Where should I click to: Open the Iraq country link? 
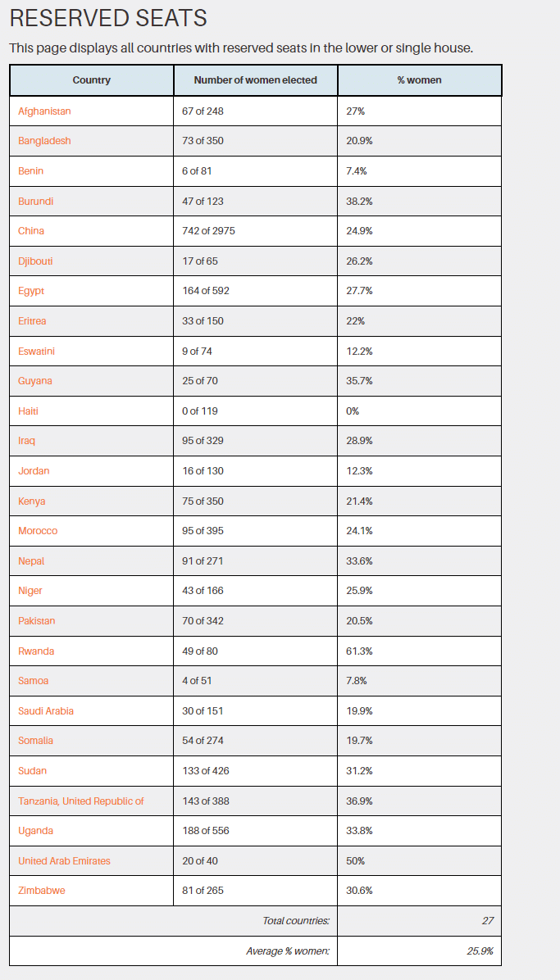(27, 441)
